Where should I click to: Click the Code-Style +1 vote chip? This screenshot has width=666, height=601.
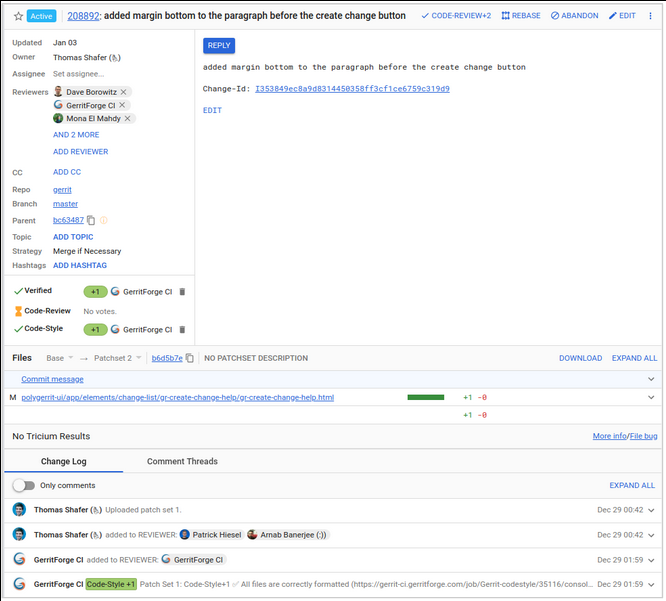click(x=95, y=330)
